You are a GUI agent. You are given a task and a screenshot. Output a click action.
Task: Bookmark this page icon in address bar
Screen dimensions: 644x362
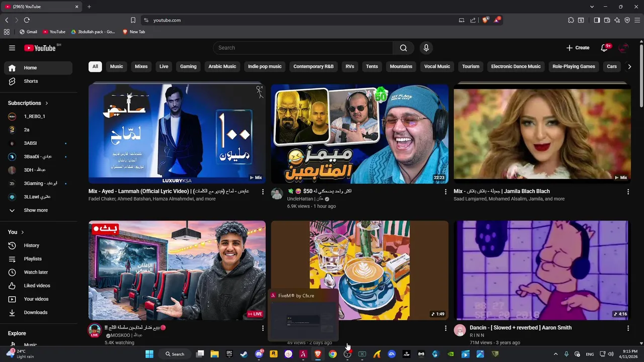pyautogui.click(x=133, y=20)
